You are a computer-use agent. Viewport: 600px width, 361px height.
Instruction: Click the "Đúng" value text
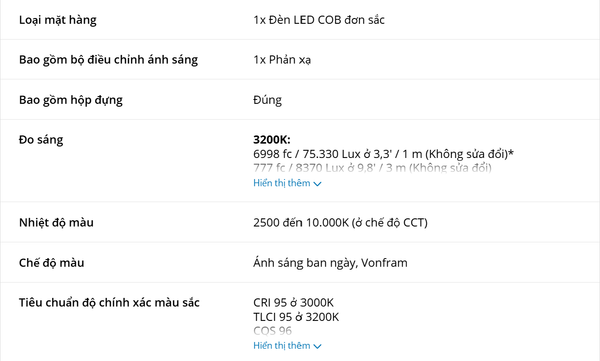click(x=267, y=100)
